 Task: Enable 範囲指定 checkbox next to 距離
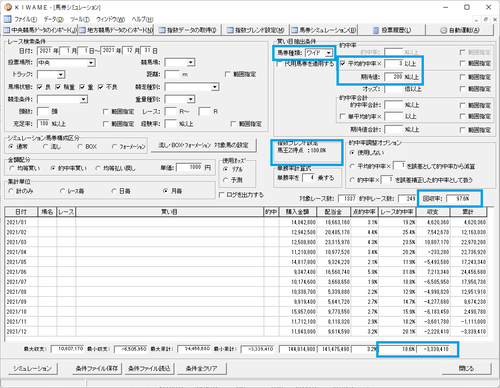point(228,74)
